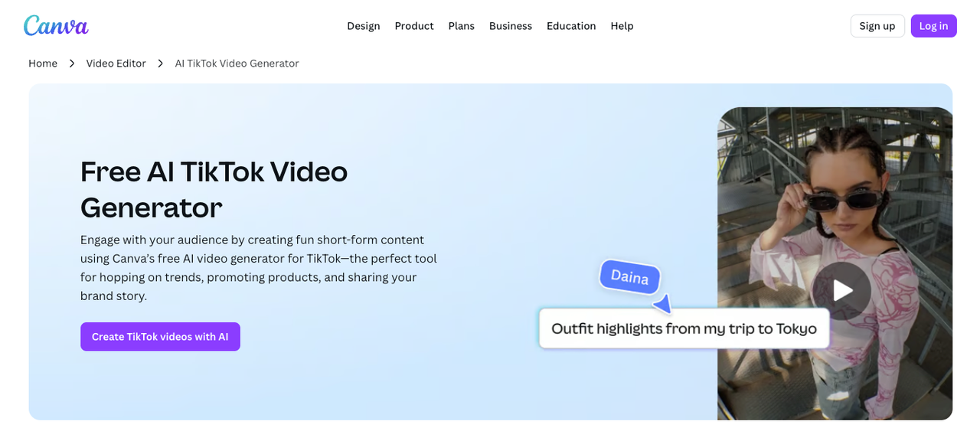Play the Tokyo outfit video
980x441 pixels.
842,291
